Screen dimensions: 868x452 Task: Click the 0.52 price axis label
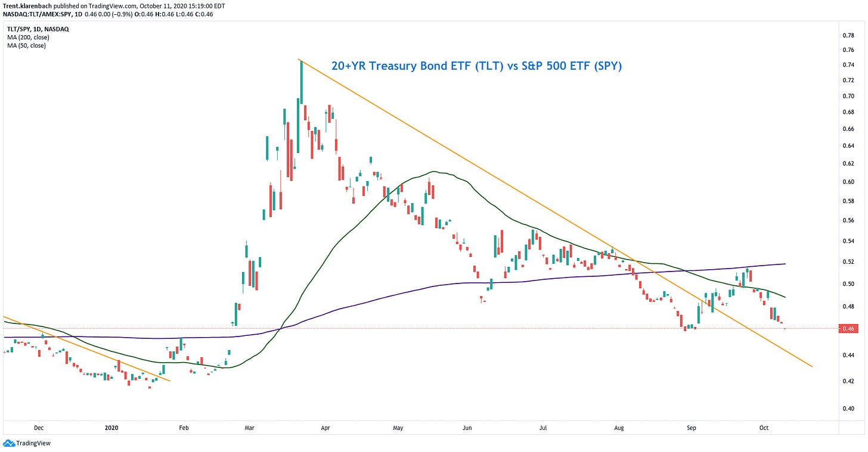849,261
